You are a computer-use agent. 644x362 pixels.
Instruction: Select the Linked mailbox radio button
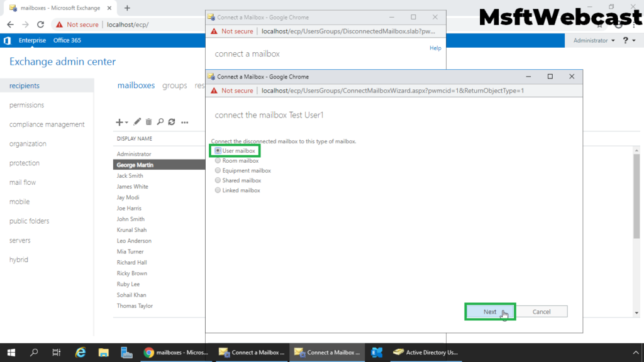pos(218,190)
